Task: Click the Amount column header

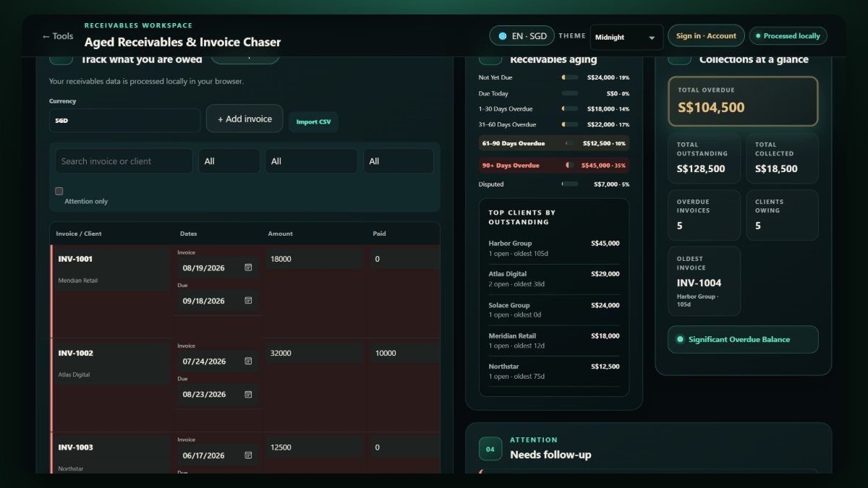Action: click(280, 234)
